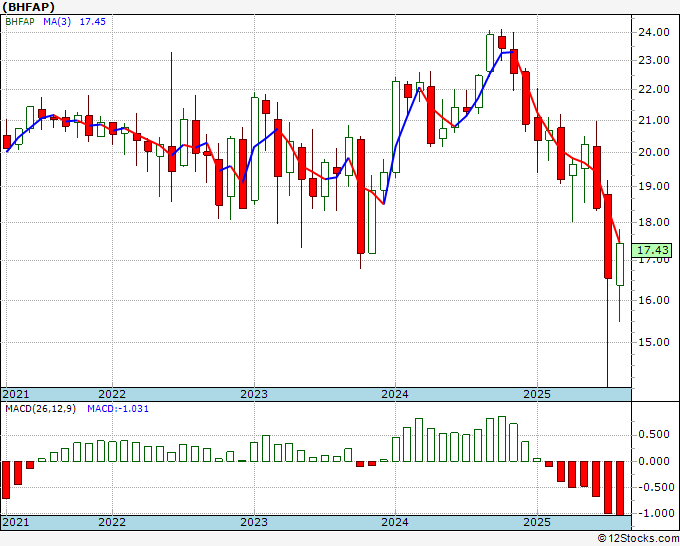The width and height of the screenshot is (680, 546).
Task: Click the last red MACD histogram bar
Action: coord(620,488)
